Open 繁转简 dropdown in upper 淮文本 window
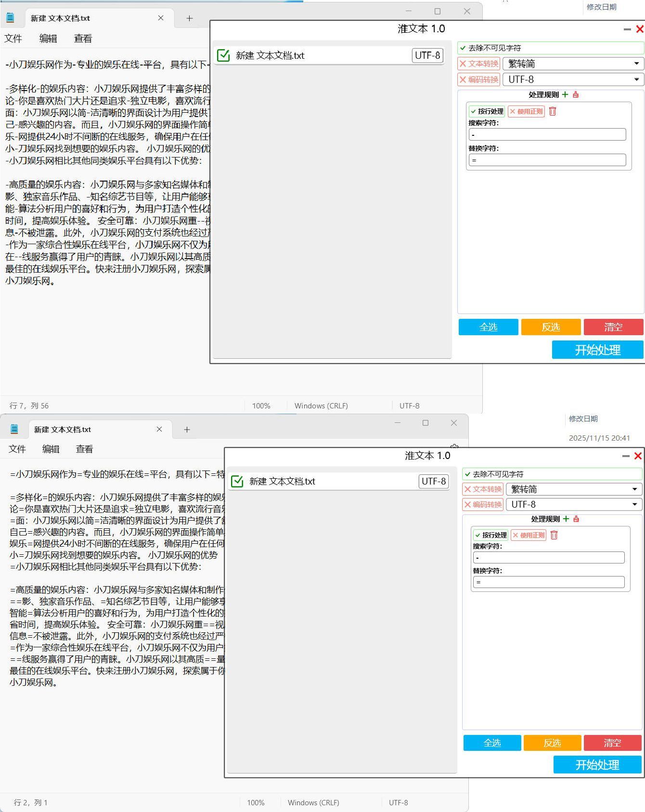Viewport: 645px width, 812px height. 573,64
